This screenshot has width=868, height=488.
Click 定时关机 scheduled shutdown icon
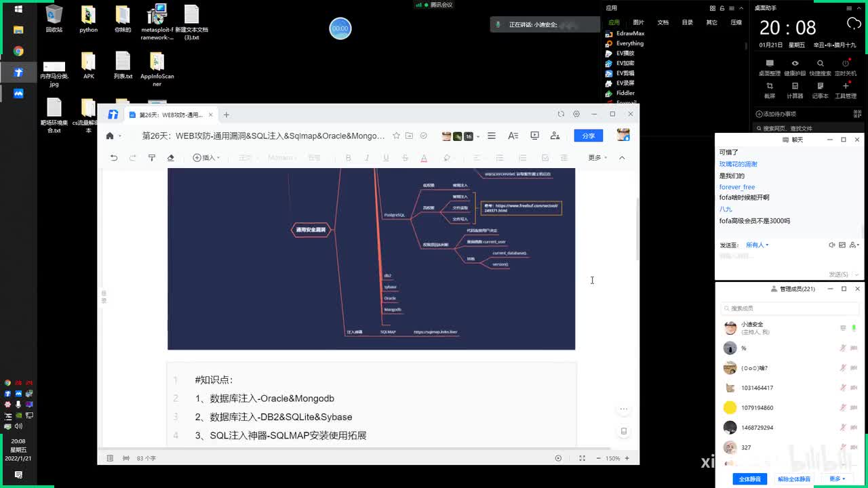(846, 67)
